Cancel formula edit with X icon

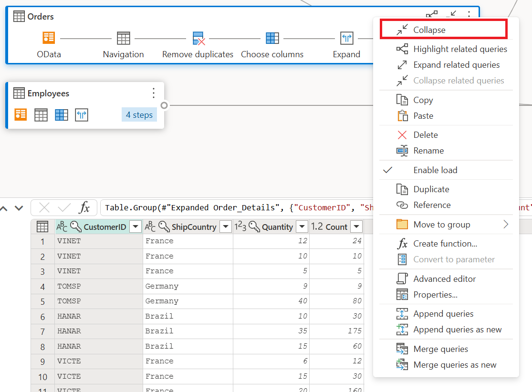coord(44,207)
